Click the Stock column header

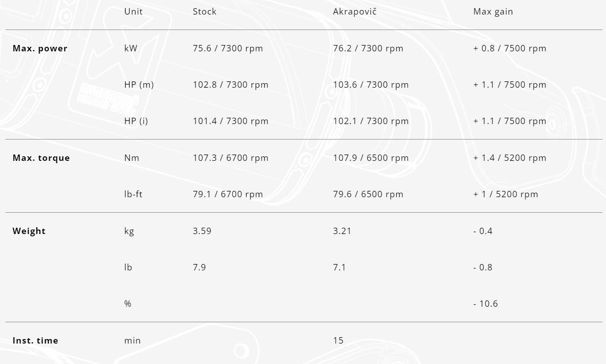tap(204, 12)
